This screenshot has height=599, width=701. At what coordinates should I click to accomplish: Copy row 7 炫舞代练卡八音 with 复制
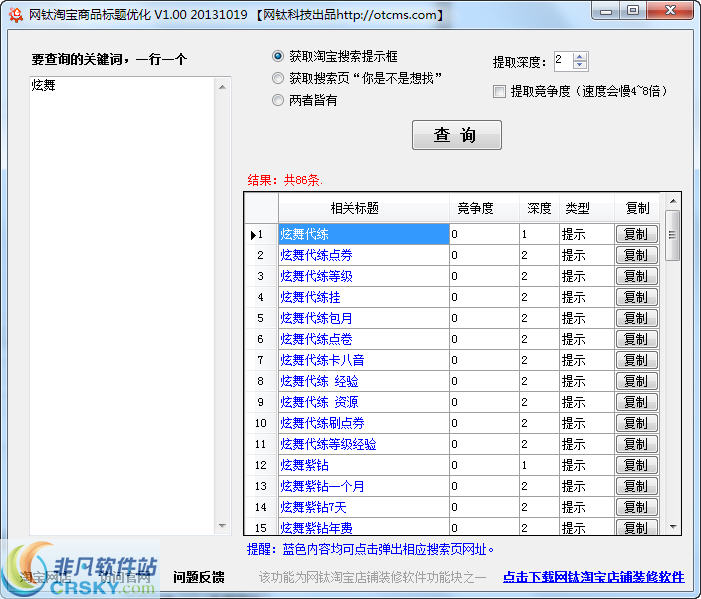pos(637,360)
